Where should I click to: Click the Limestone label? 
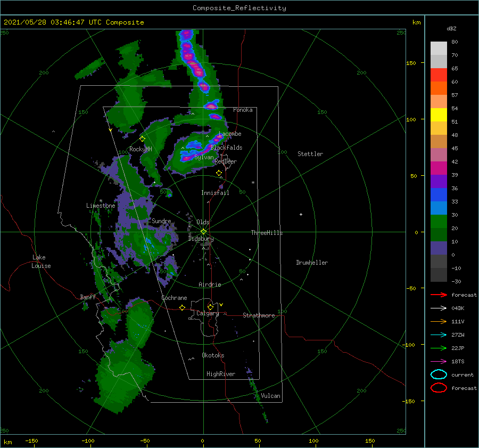[101, 206]
